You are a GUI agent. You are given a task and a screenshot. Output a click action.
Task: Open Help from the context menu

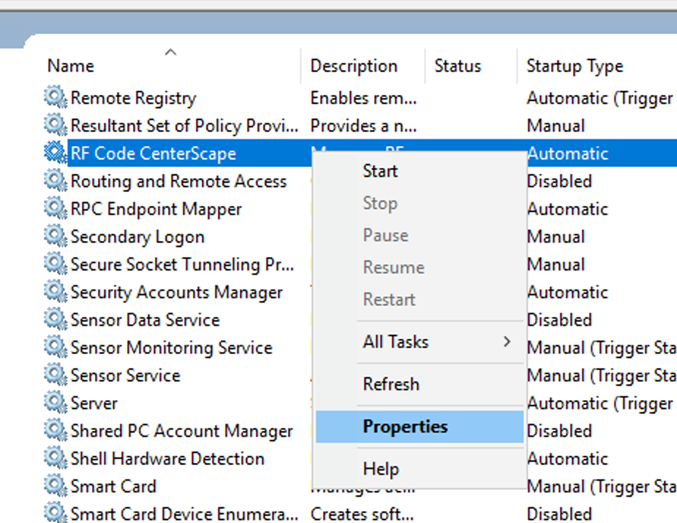click(379, 468)
